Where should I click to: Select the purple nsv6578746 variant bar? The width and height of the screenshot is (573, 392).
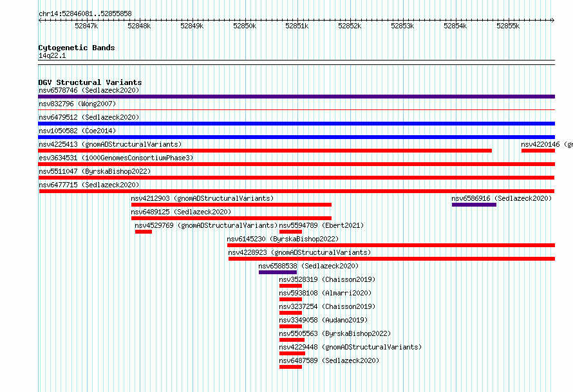pyautogui.click(x=296, y=97)
